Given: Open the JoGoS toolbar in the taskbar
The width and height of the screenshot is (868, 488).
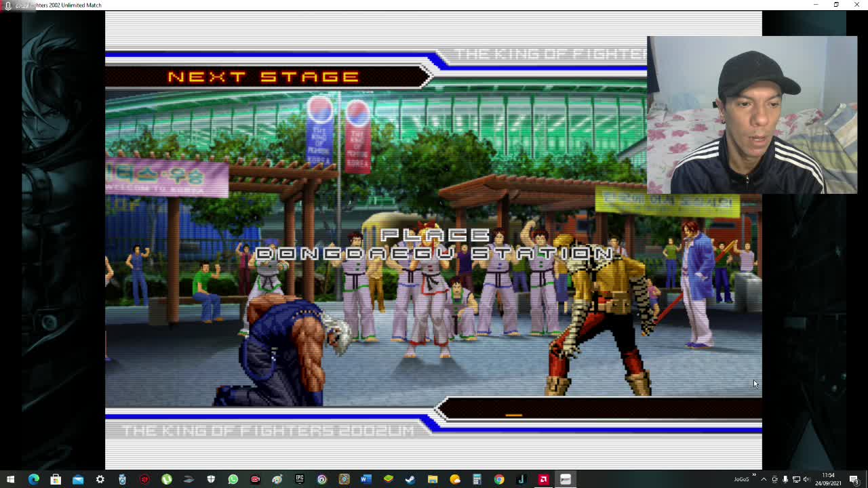Looking at the screenshot, I should 741,479.
